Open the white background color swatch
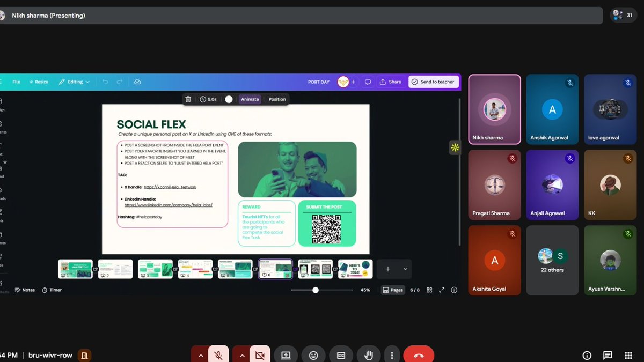Image resolution: width=644 pixels, height=362 pixels. [229, 99]
